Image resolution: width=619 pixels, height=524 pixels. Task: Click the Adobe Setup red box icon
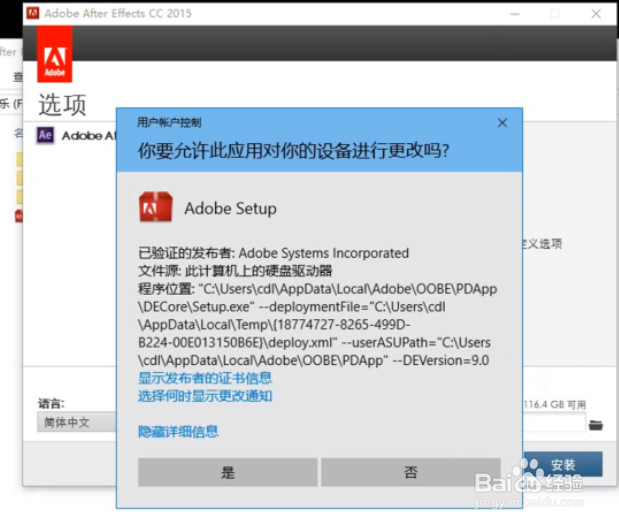point(156,207)
